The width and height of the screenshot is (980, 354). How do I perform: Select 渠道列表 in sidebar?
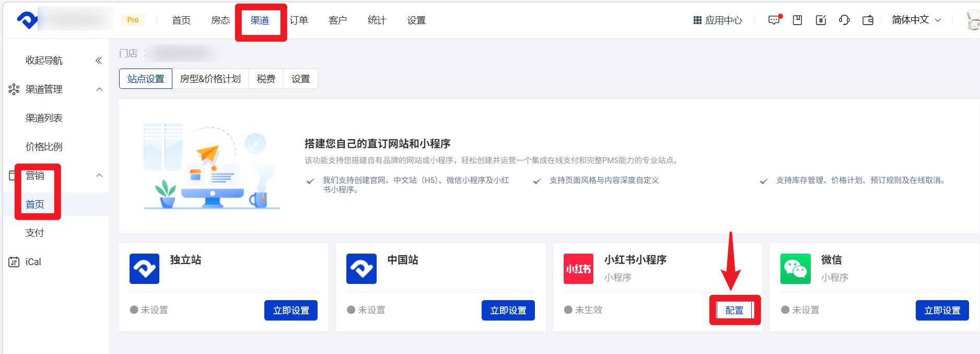coord(44,118)
